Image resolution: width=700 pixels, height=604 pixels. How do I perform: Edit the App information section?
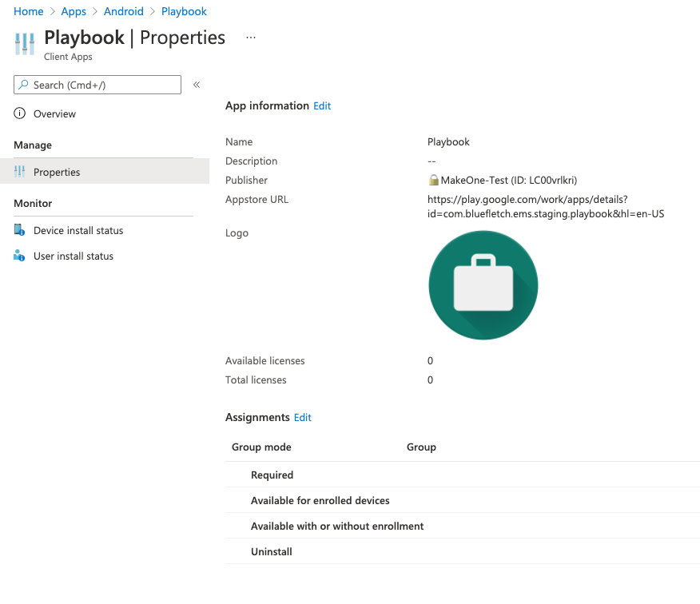pos(322,105)
